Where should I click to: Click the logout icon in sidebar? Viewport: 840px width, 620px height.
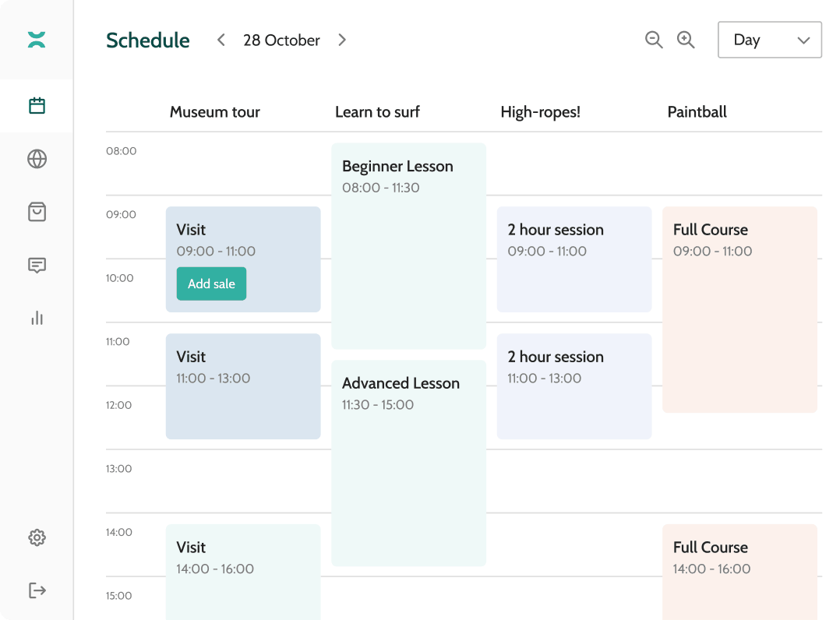[x=37, y=590]
